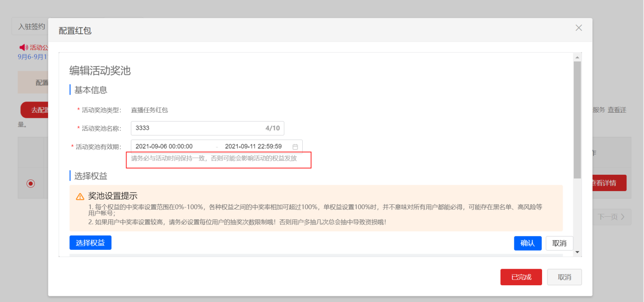Switch to the 入驻签约 tab
The image size is (644, 302).
click(31, 27)
